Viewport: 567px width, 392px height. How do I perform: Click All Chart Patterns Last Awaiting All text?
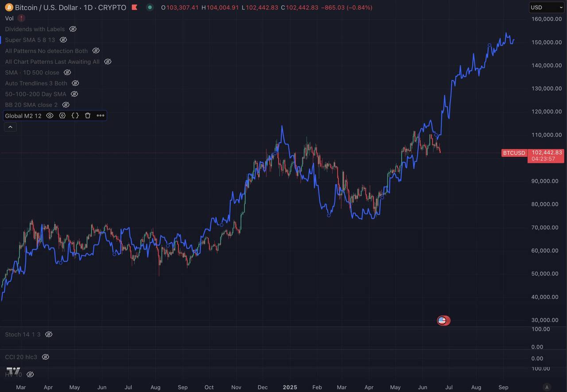pos(52,62)
